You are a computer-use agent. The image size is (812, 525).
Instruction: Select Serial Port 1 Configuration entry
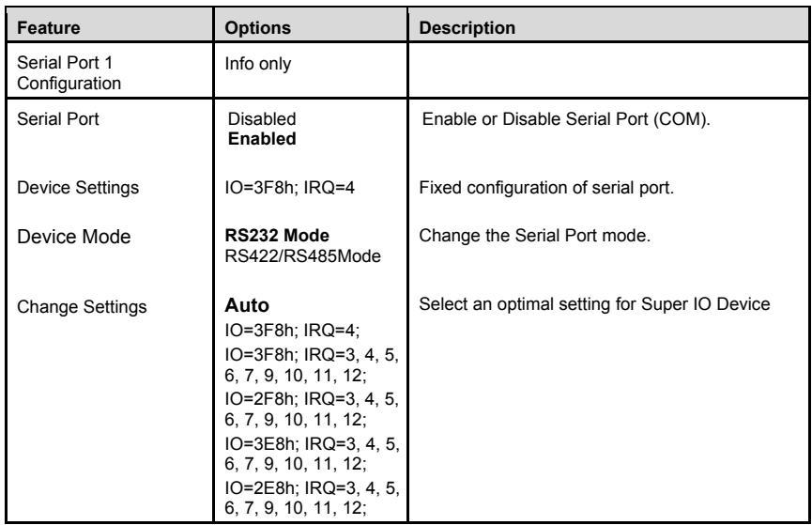tap(69, 72)
